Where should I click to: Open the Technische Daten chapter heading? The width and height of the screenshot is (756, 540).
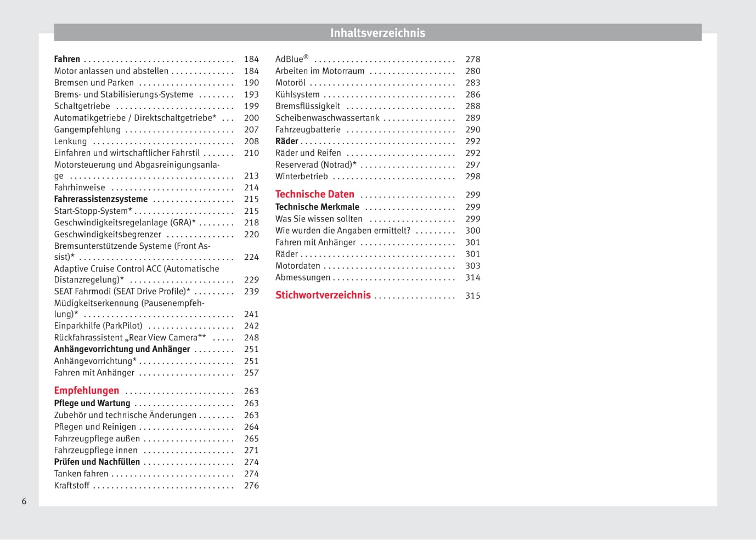point(314,194)
